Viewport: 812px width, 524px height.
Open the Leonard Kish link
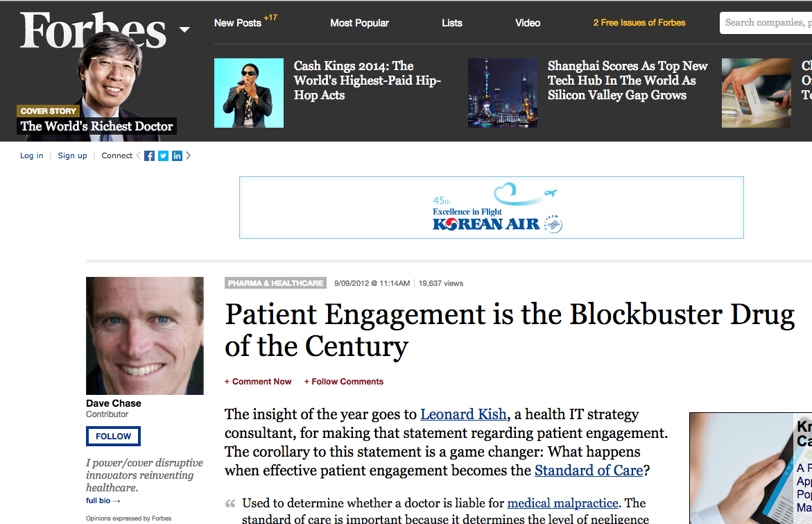pos(464,414)
